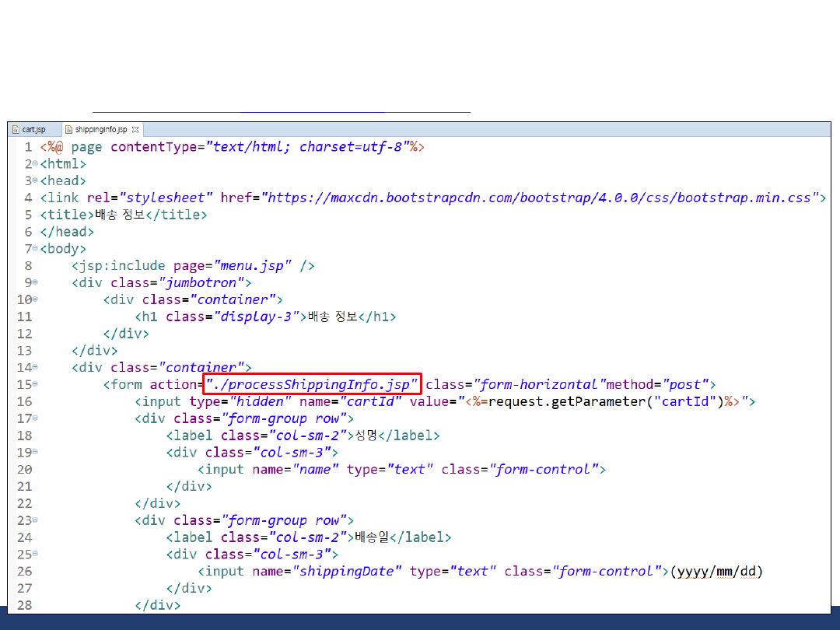
Task: Collapse the head section at line 3
Action: click(x=35, y=181)
